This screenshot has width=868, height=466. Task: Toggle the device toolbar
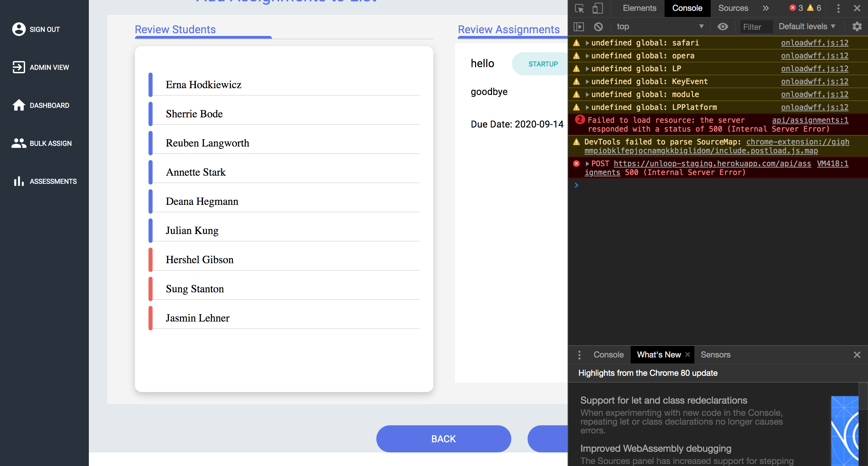(x=597, y=8)
